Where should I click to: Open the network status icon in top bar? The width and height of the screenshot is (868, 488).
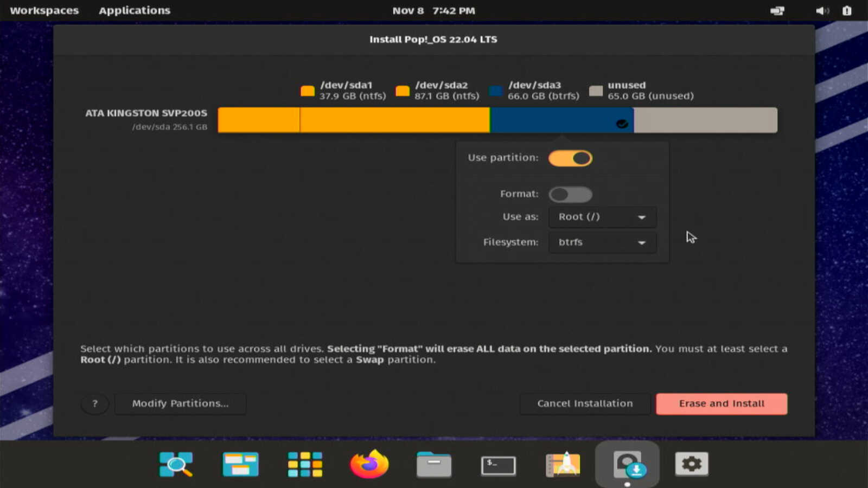tap(777, 11)
